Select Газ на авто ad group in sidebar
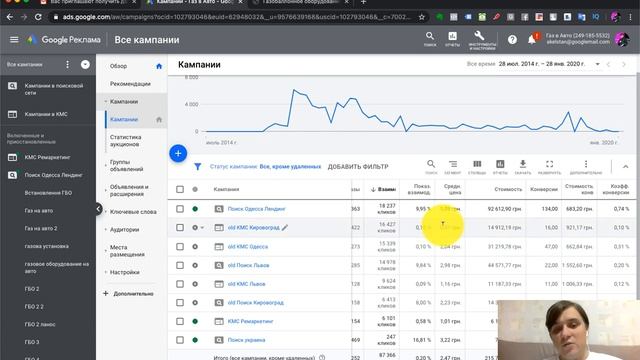The image size is (640, 360). [39, 211]
